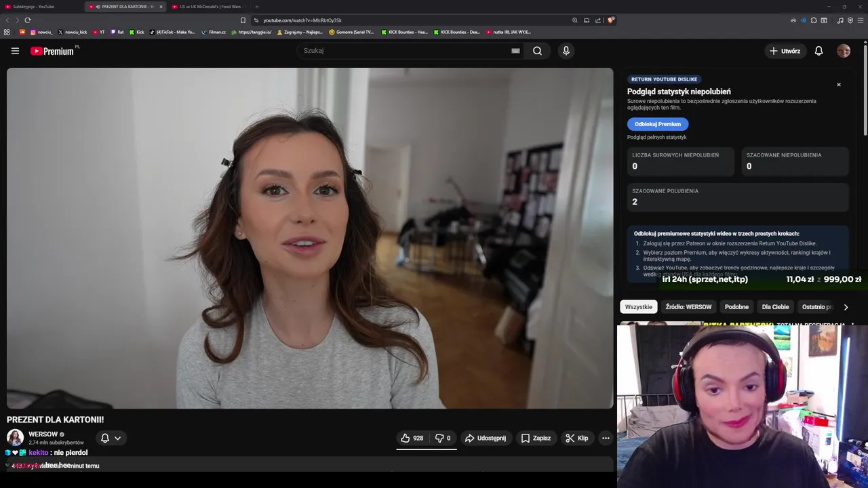Select the Źródło: WERSOW filter chip

point(688,307)
